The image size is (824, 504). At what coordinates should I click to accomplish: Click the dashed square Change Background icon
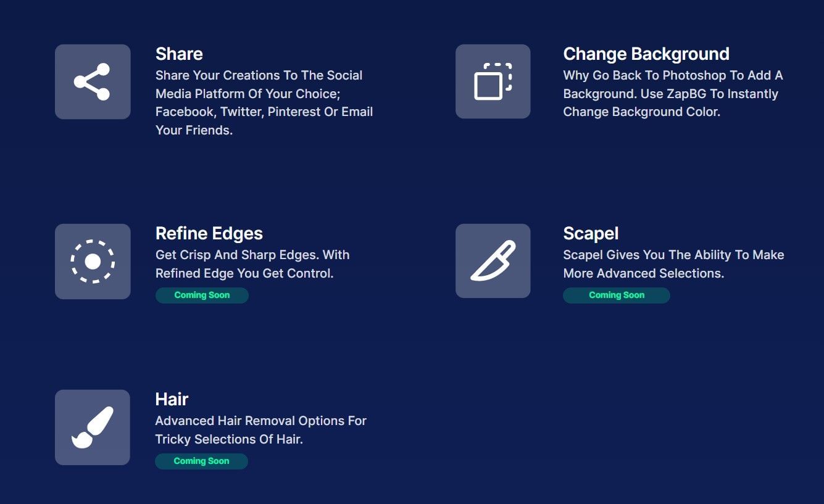493,81
